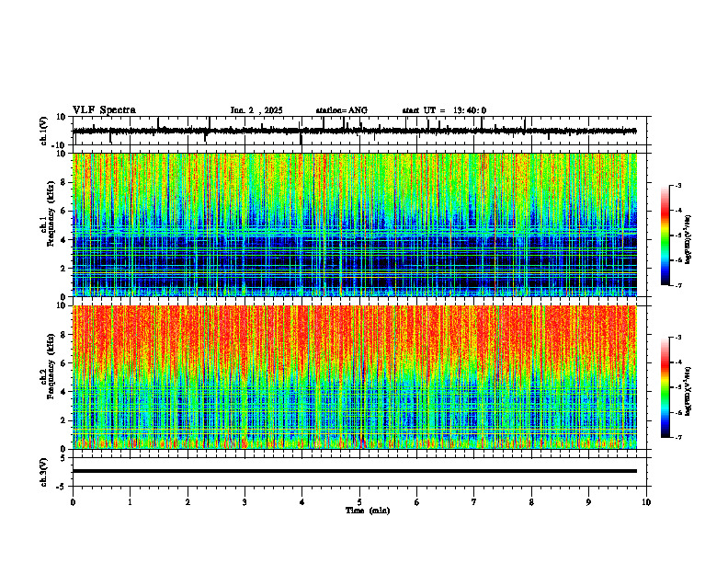Click time axis tick label "5"

359,502
